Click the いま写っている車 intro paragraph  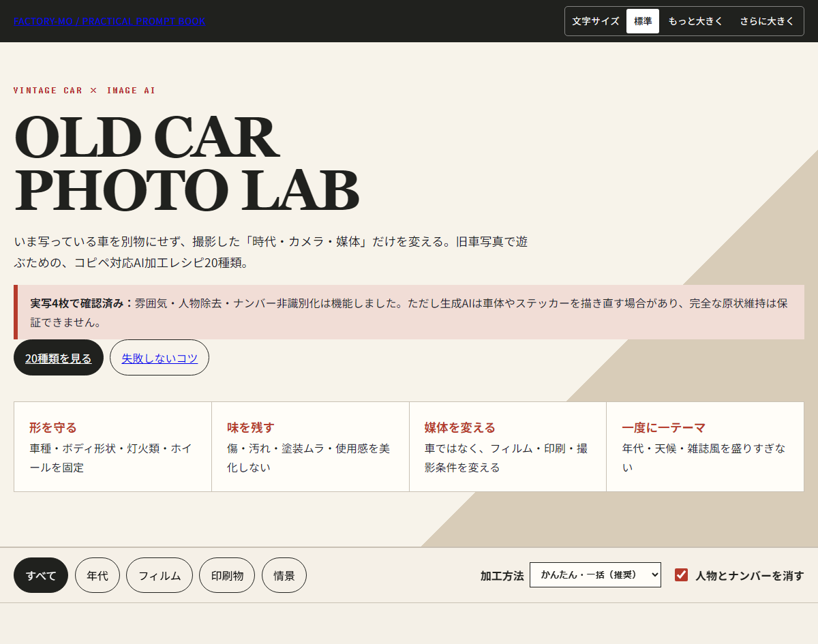pyautogui.click(x=271, y=252)
